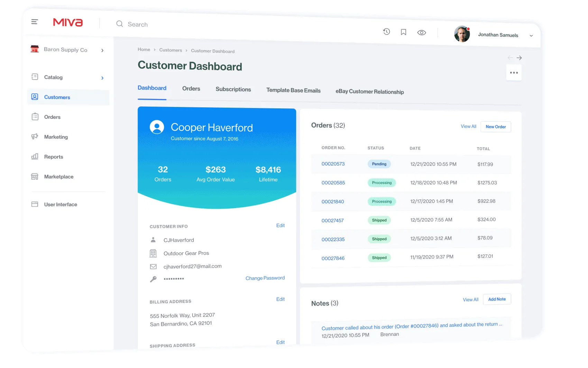Toggle the eye preview icon in header

(422, 32)
